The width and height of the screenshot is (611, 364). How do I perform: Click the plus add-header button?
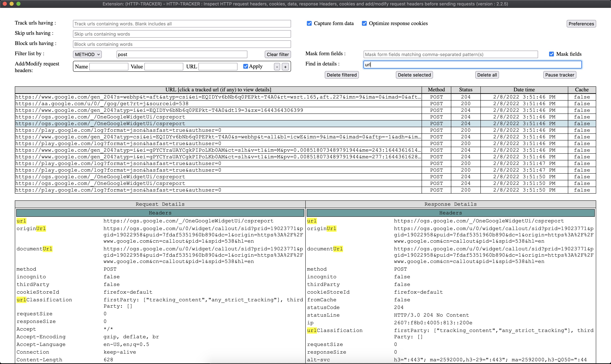pyautogui.click(x=285, y=67)
